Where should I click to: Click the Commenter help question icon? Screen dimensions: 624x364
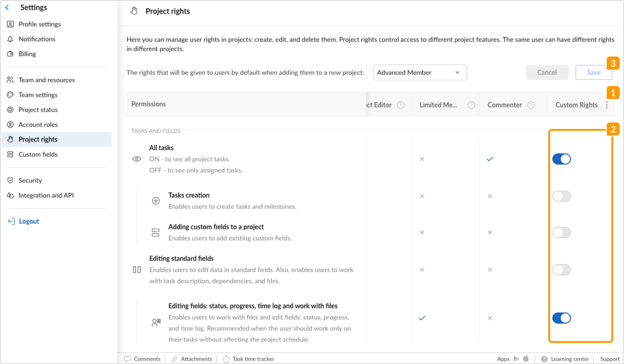(531, 105)
